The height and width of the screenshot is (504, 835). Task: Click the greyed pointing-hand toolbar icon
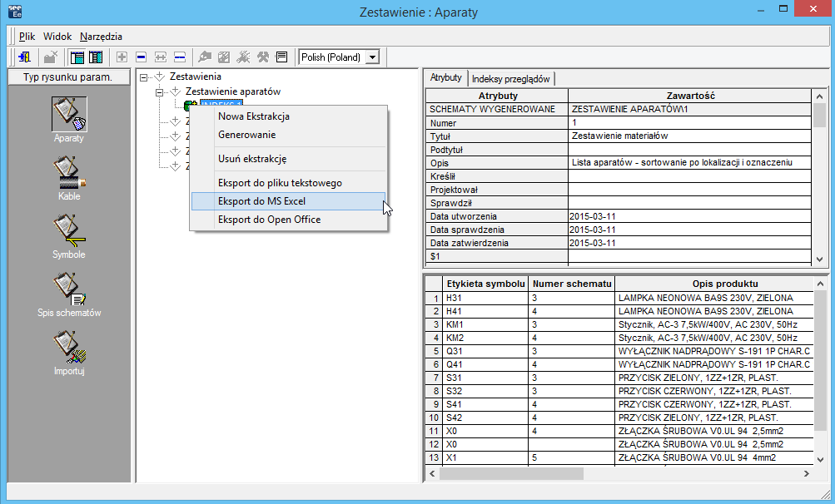205,57
